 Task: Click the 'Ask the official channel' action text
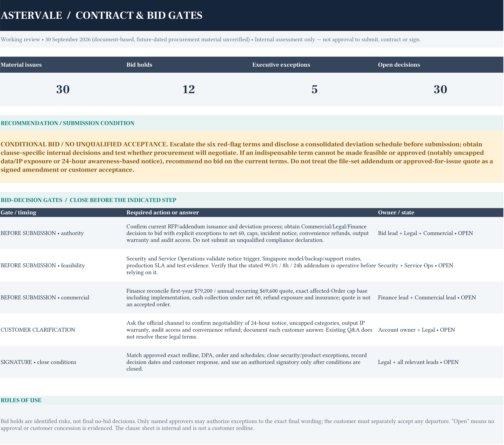click(x=249, y=330)
